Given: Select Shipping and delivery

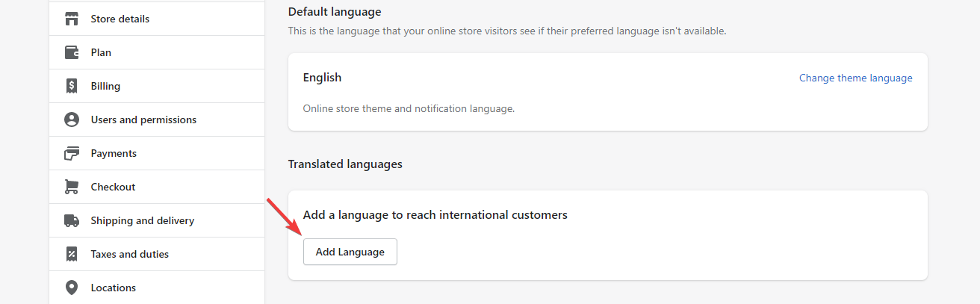Looking at the screenshot, I should [157, 220].
